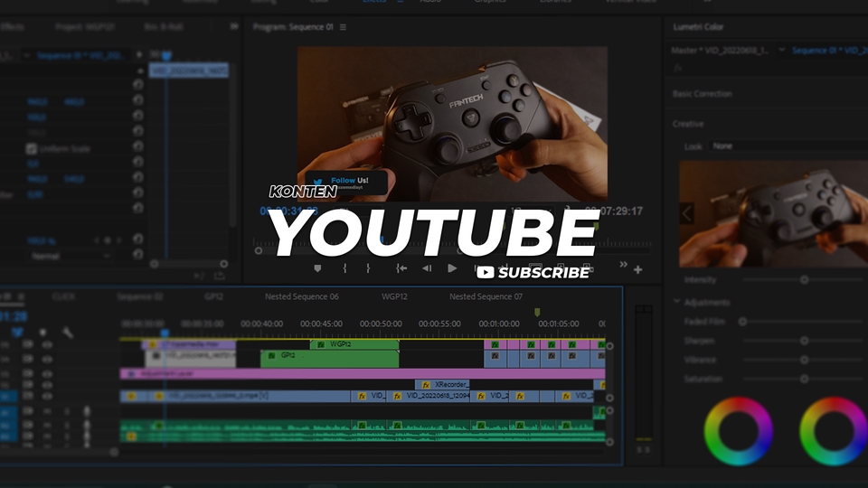Step back one frame in Program monitor
Screen dimensions: 868x488
click(x=427, y=268)
